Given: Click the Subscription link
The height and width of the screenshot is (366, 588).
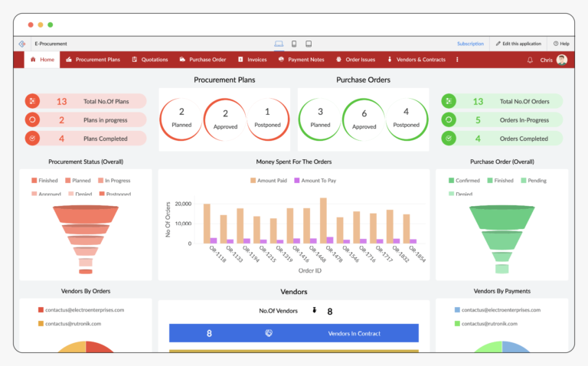Looking at the screenshot, I should point(470,44).
